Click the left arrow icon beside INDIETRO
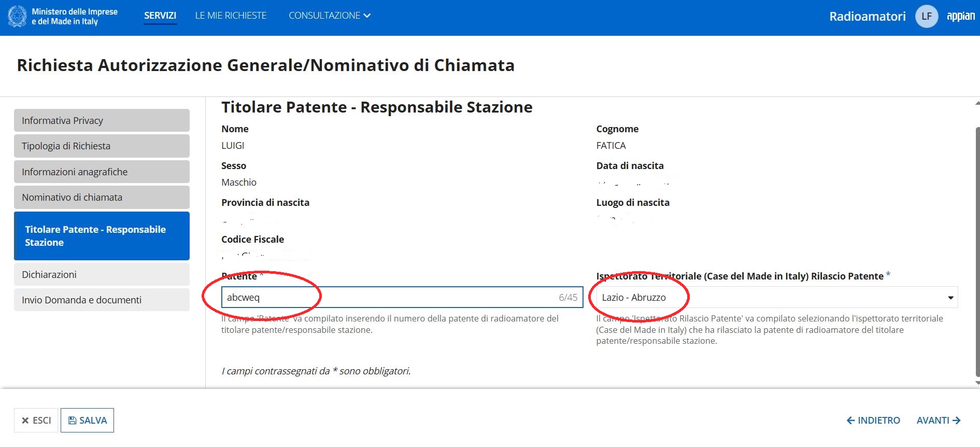Screen dimensions: 980x447 pyautogui.click(x=850, y=421)
